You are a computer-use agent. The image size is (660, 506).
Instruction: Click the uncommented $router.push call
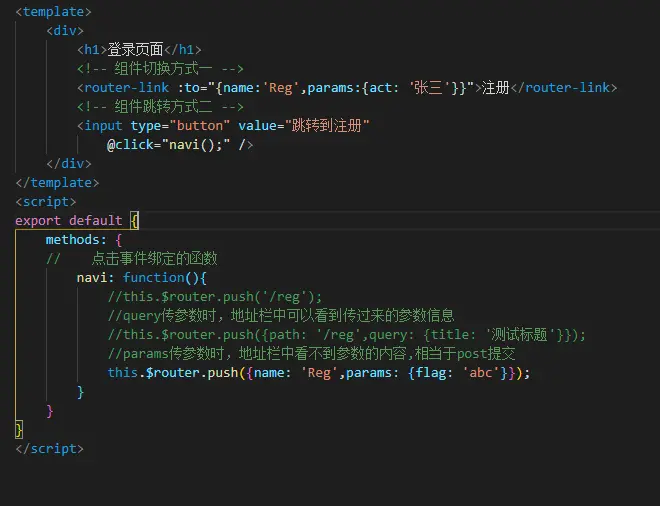point(192,373)
